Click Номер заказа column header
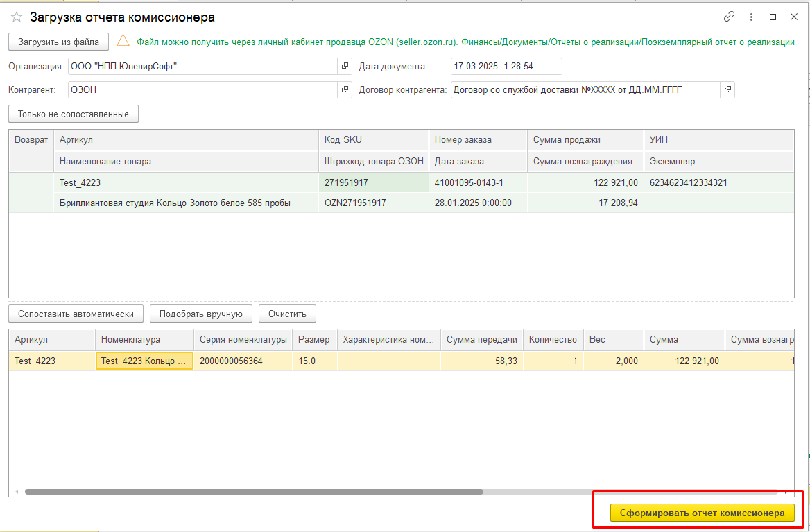 (478, 140)
